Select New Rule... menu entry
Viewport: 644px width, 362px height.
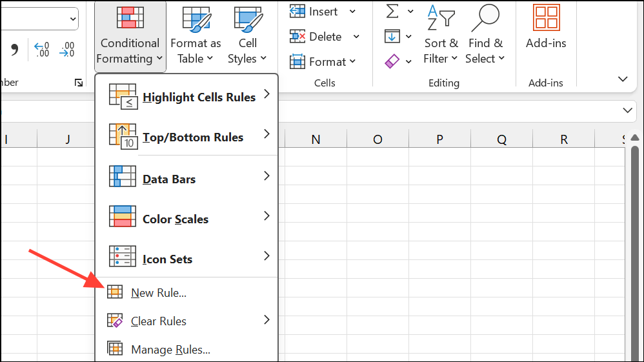(158, 292)
